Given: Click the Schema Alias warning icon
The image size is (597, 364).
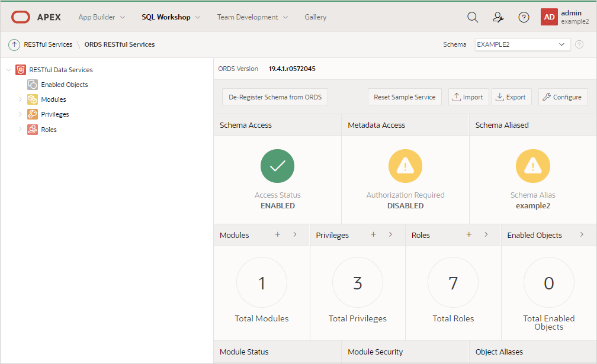Looking at the screenshot, I should pyautogui.click(x=532, y=166).
